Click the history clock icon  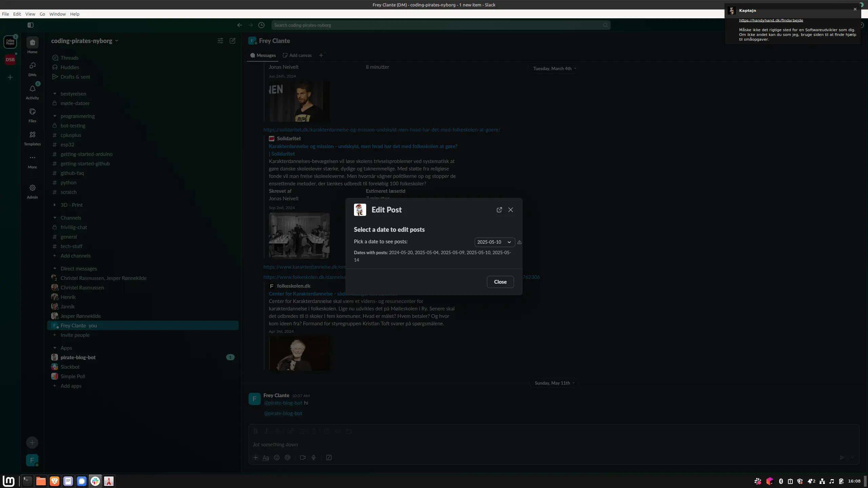coord(261,25)
